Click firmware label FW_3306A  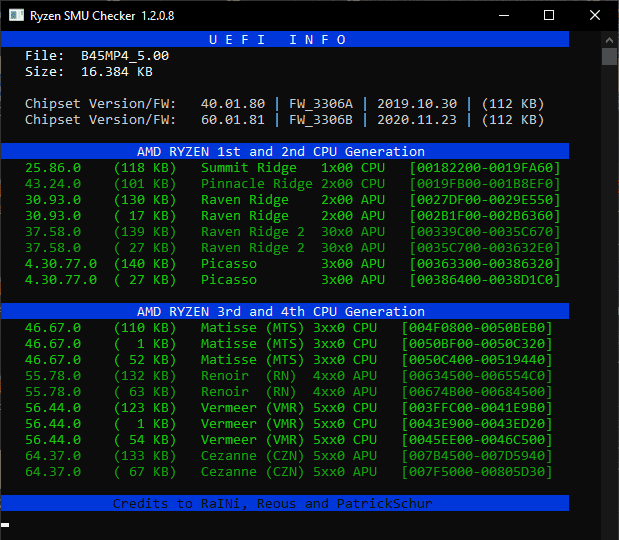[x=321, y=104]
